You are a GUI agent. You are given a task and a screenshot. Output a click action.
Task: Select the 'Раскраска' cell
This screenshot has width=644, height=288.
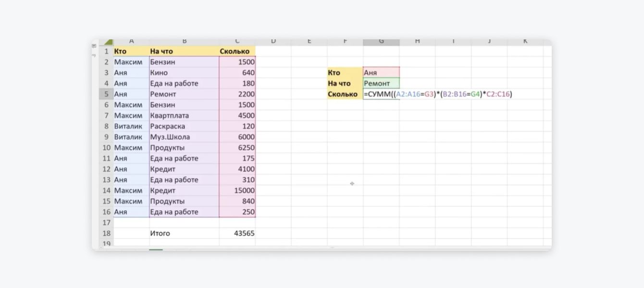coord(184,126)
